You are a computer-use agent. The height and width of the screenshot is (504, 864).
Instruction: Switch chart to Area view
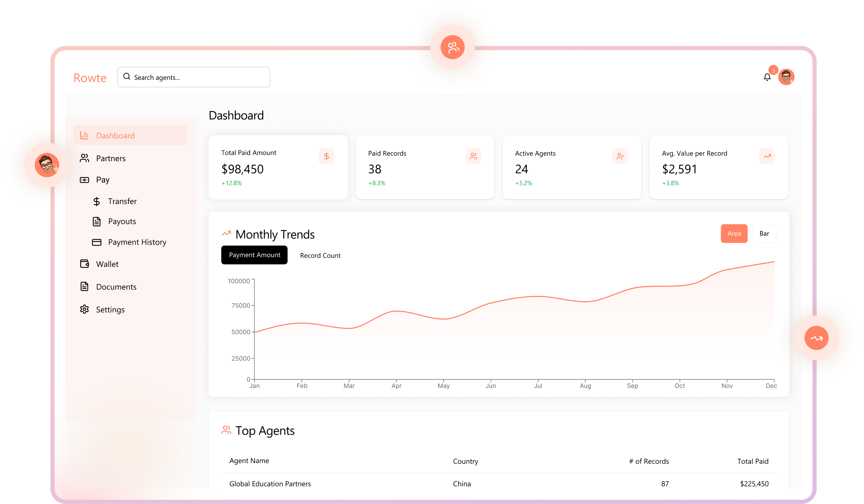[734, 233]
